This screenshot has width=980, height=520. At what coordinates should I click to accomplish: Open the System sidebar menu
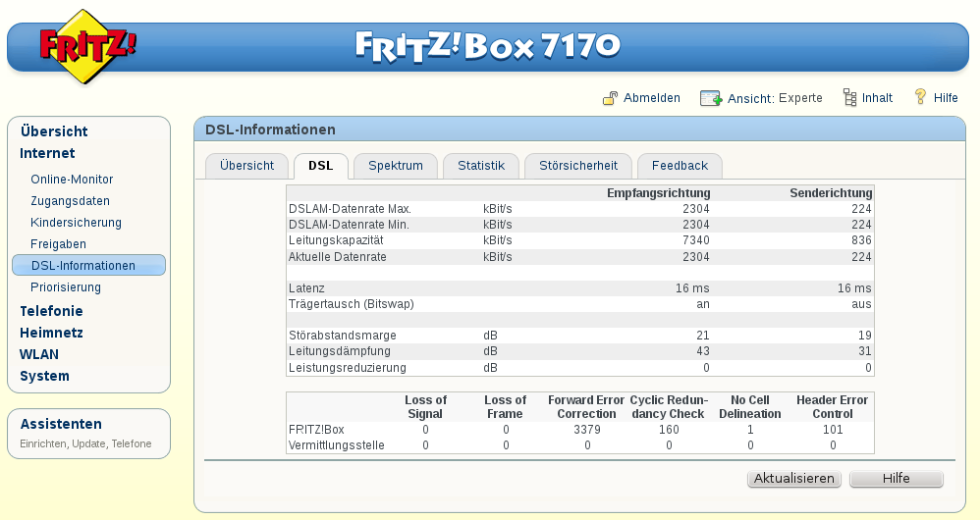point(44,376)
